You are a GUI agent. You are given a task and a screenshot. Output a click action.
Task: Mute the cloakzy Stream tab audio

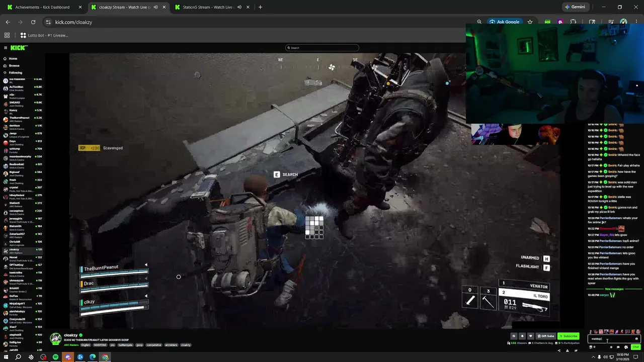155,7
